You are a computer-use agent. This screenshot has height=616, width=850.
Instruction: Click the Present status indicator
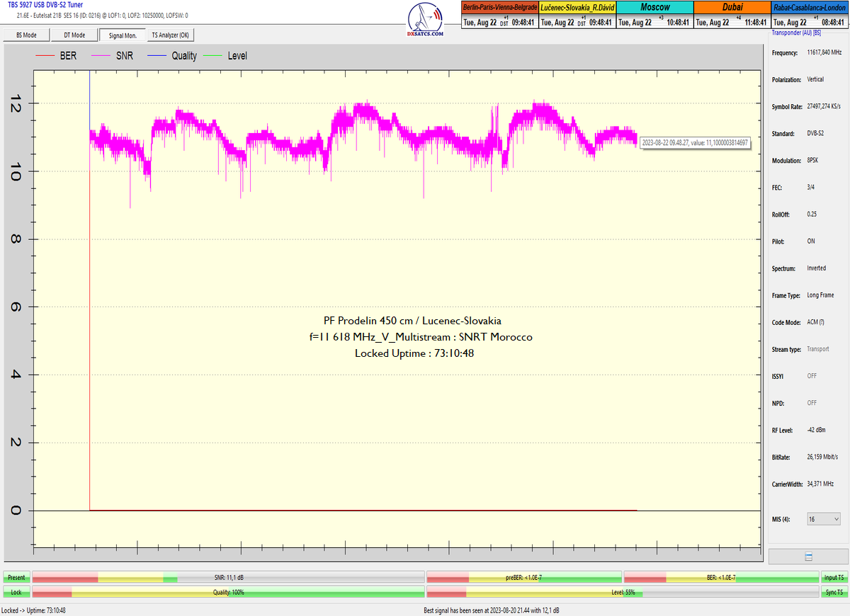click(x=16, y=578)
